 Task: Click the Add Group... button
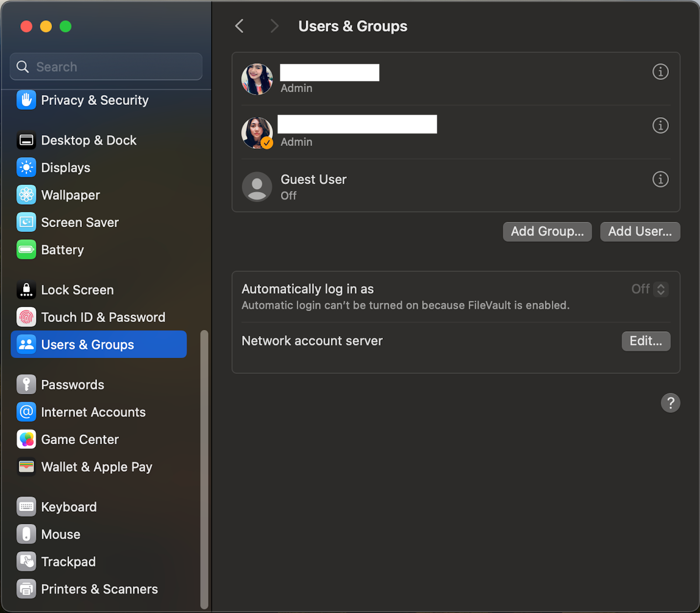click(x=547, y=231)
